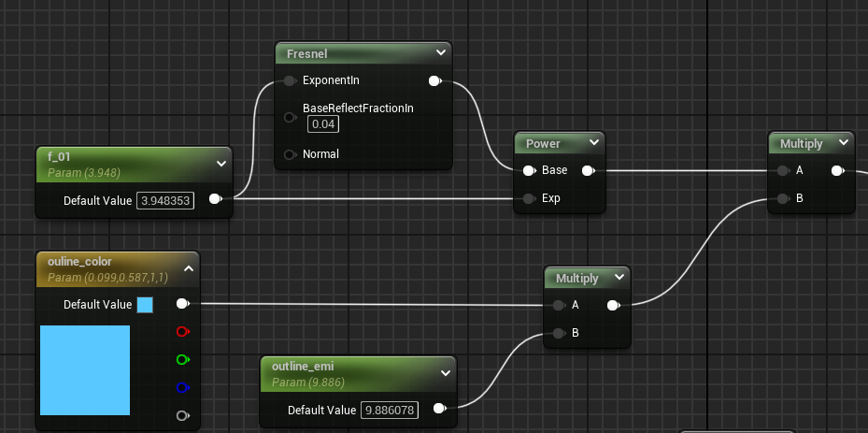The width and height of the screenshot is (868, 433).
Task: Click the outline_emi Default Value field 9.886078
Action: (x=390, y=410)
